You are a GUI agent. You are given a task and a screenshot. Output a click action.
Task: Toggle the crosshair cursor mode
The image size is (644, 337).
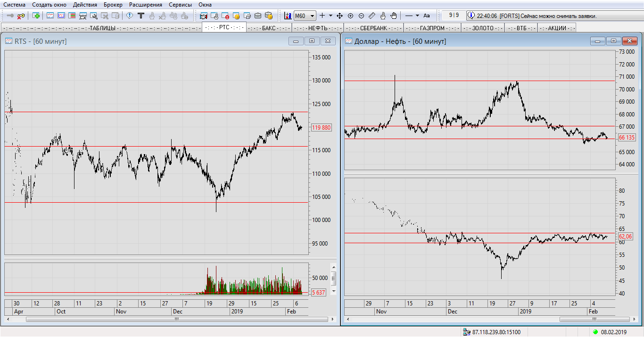322,16
